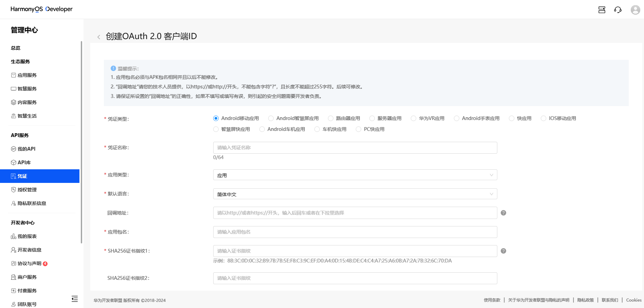This screenshot has width=644, height=308.
Task: Open the headset customer support icon
Action: 618,10
